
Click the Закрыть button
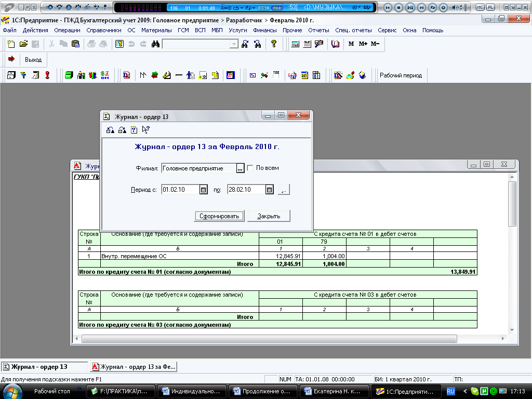(269, 216)
